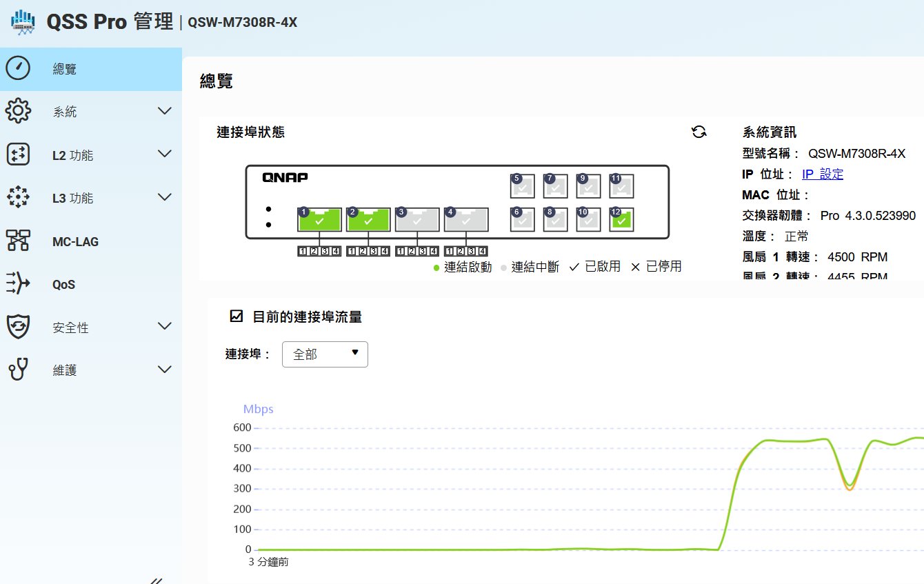Screen dimensions: 924x584
Task: Open the 連接埠 dropdown set to 全部
Action: [x=325, y=354]
